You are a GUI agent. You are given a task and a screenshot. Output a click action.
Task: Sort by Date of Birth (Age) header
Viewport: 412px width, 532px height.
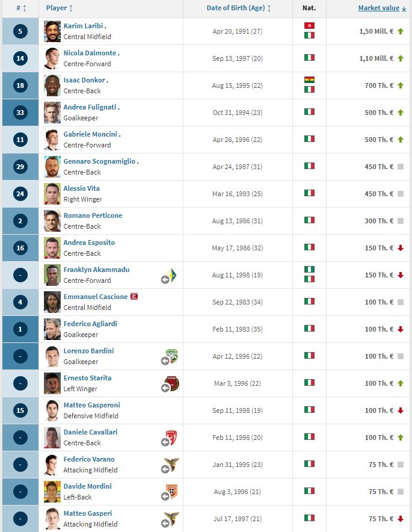238,8
